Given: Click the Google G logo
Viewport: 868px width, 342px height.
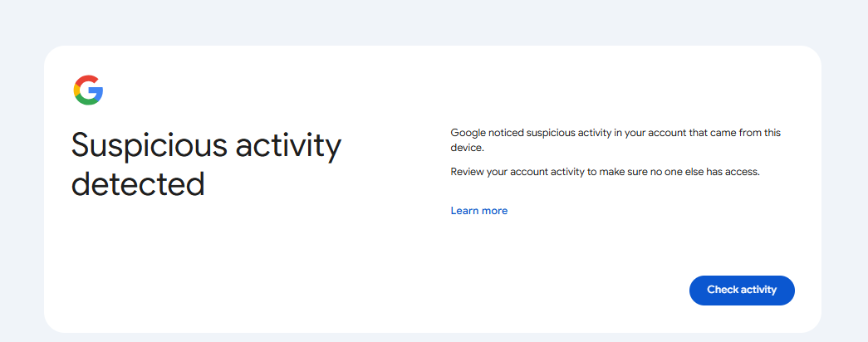Looking at the screenshot, I should click(x=88, y=90).
